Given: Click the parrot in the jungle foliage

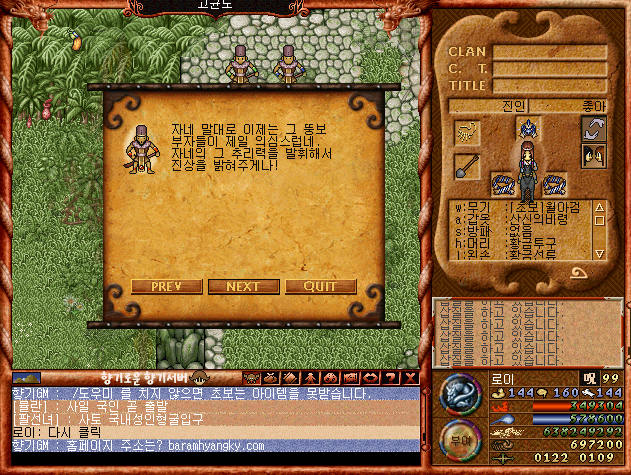Looking at the screenshot, I should 75,40.
